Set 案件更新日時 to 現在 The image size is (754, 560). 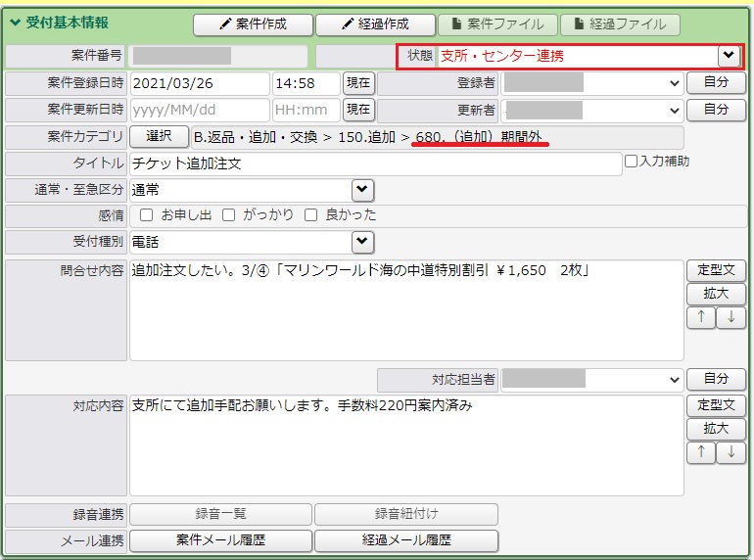(358, 110)
